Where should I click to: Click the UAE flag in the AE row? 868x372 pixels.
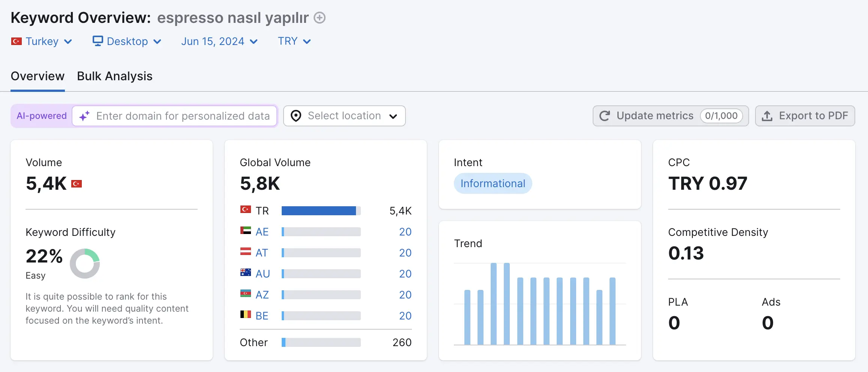tap(246, 230)
